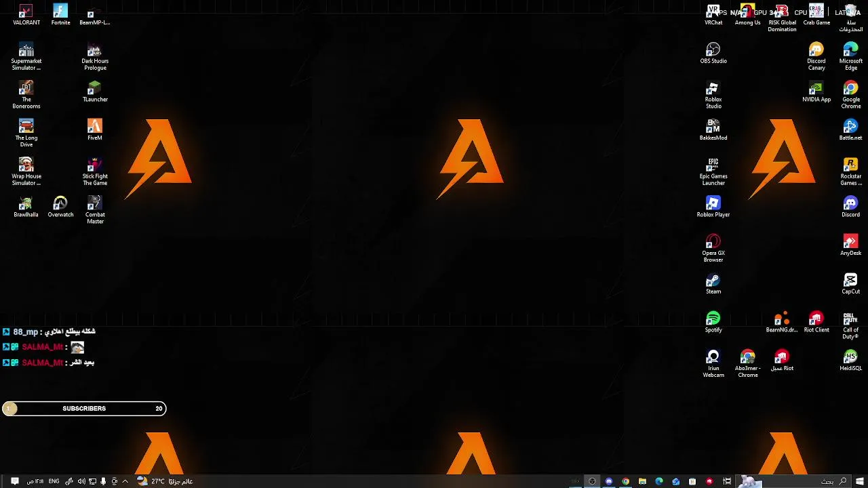
Task: Select the Abo3mer - Chrome shortcut
Action: (x=747, y=364)
